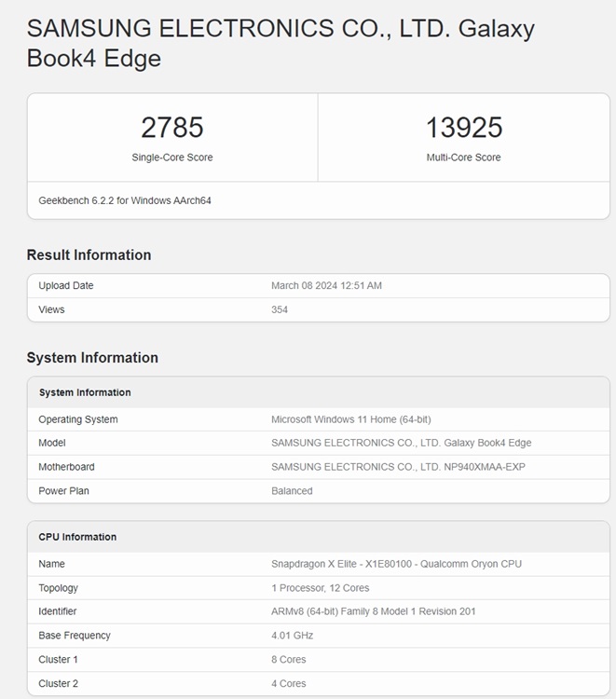Click the large 'System Information' section heading
616x699 pixels.
(92, 358)
